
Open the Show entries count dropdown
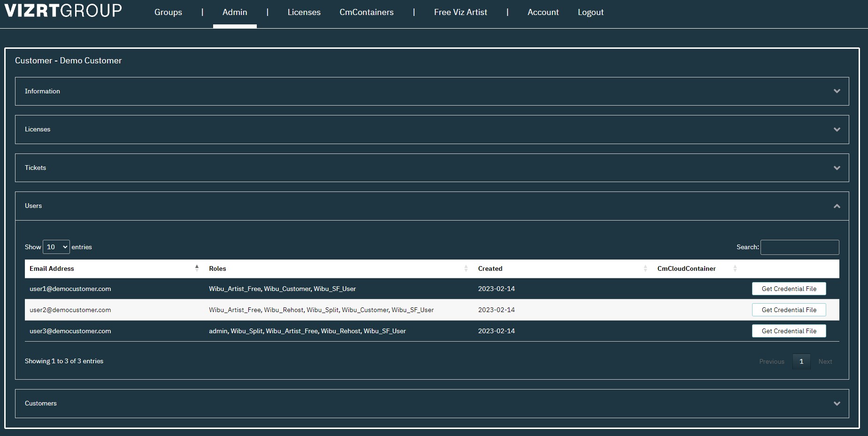point(56,247)
